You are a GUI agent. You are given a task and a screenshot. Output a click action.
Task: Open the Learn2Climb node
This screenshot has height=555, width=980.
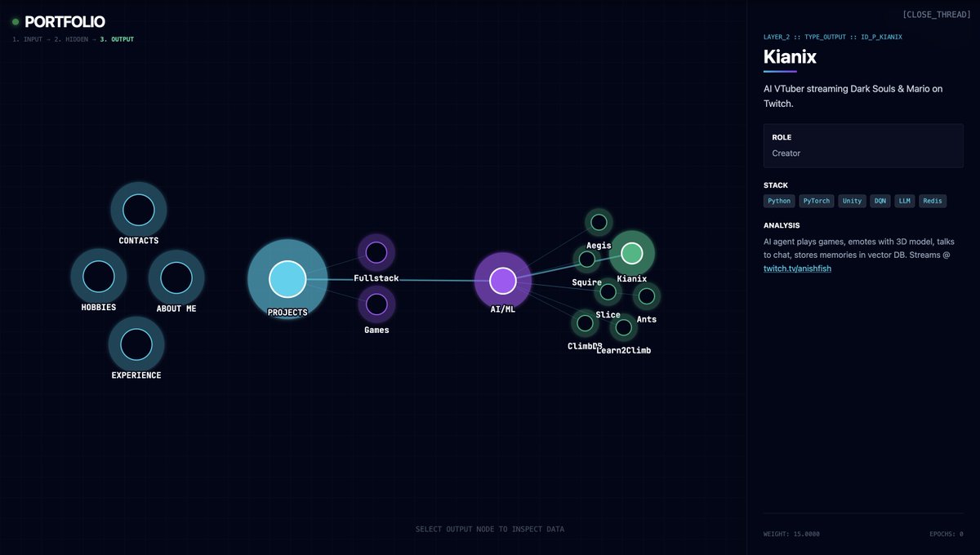pyautogui.click(x=623, y=329)
